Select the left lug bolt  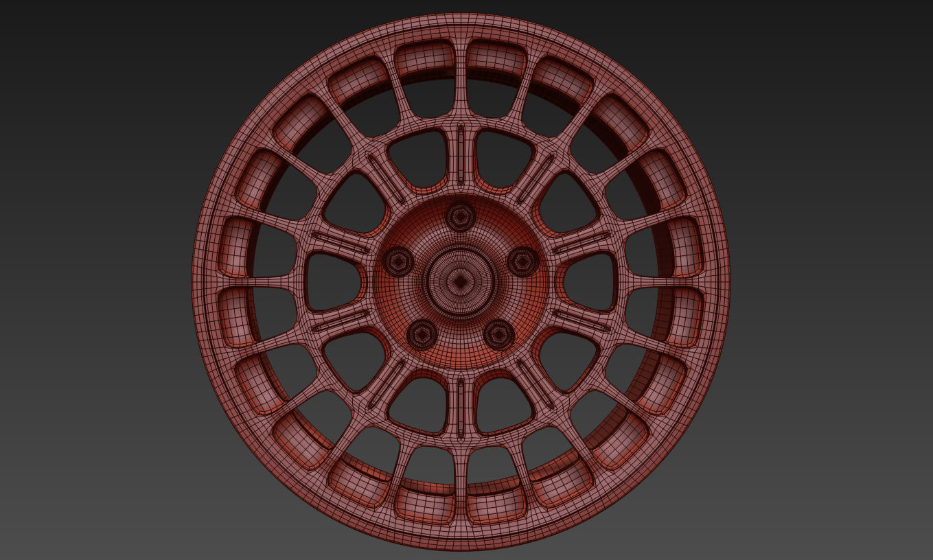pos(398,262)
